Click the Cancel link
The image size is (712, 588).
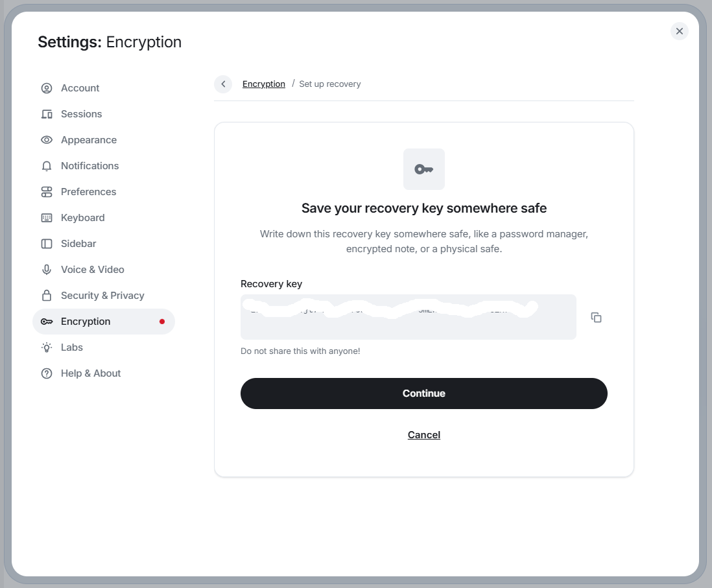423,434
